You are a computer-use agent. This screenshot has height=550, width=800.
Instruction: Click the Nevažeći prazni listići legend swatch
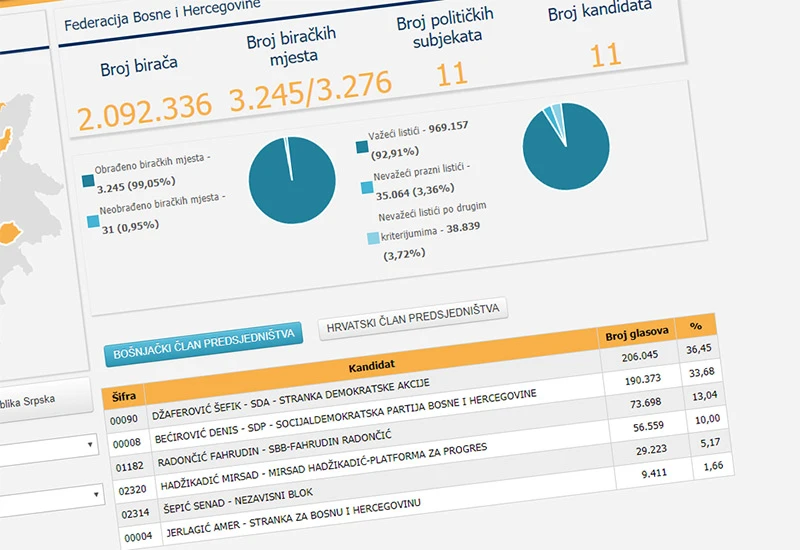tap(367, 187)
